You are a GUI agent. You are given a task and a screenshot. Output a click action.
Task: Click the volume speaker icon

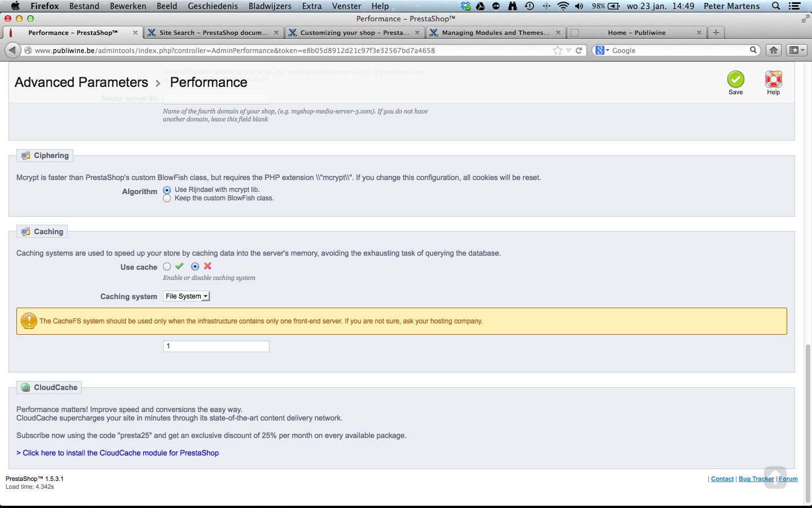[579, 6]
